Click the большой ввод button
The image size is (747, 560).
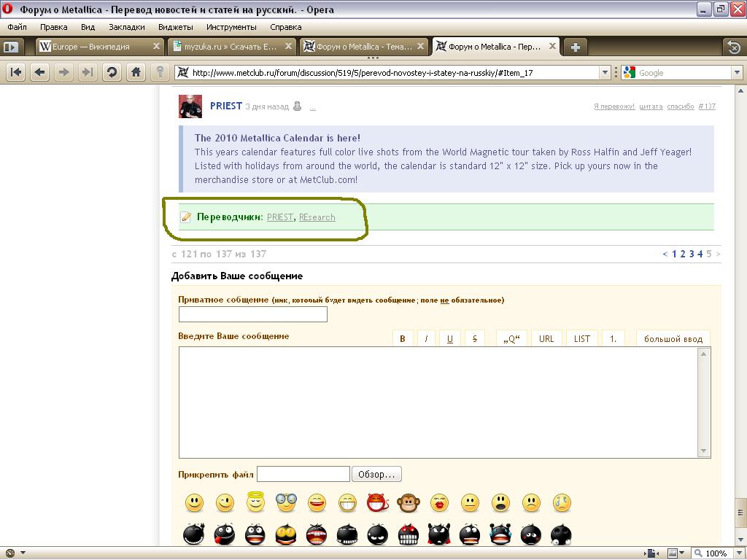(x=673, y=338)
